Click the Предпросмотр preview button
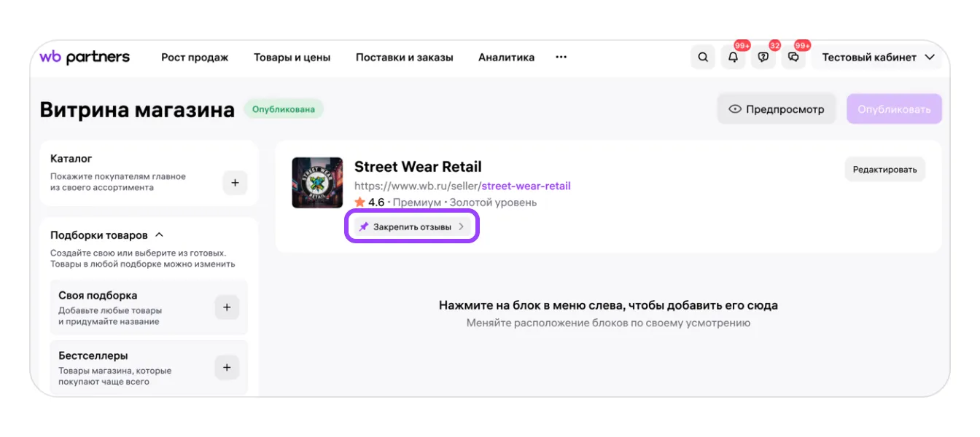Screen dimensions: 980x437 (777, 109)
